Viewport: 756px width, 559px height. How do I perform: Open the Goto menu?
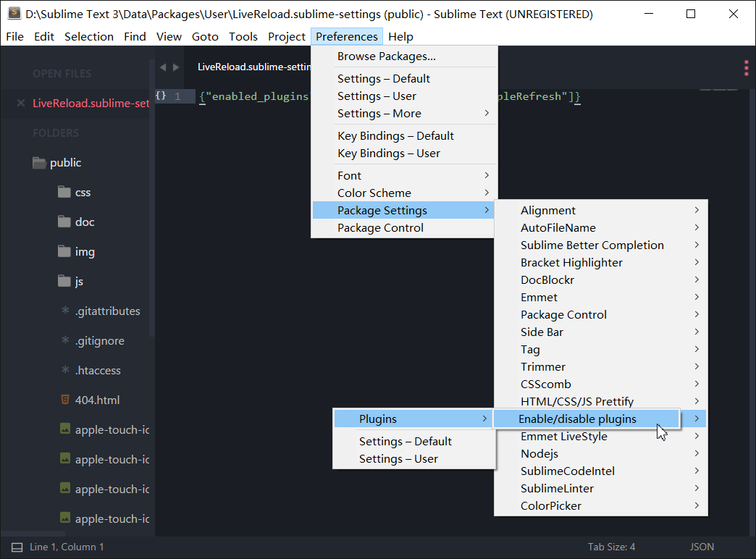click(205, 37)
